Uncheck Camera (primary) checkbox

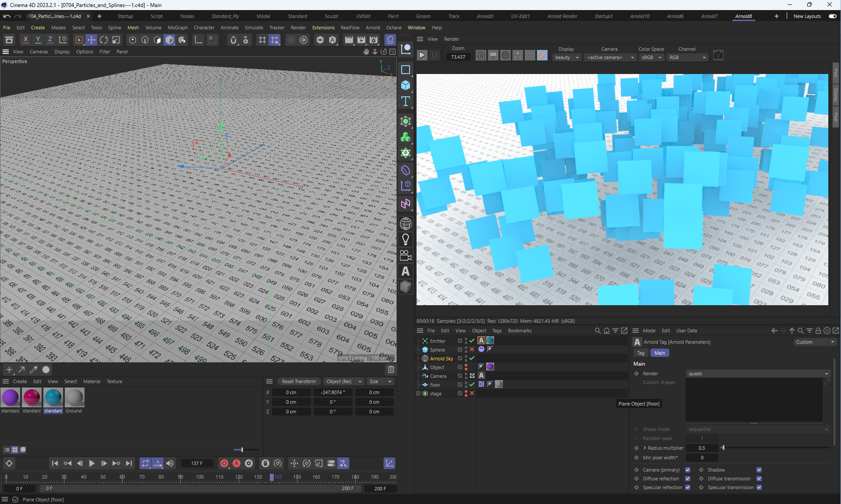(687, 470)
